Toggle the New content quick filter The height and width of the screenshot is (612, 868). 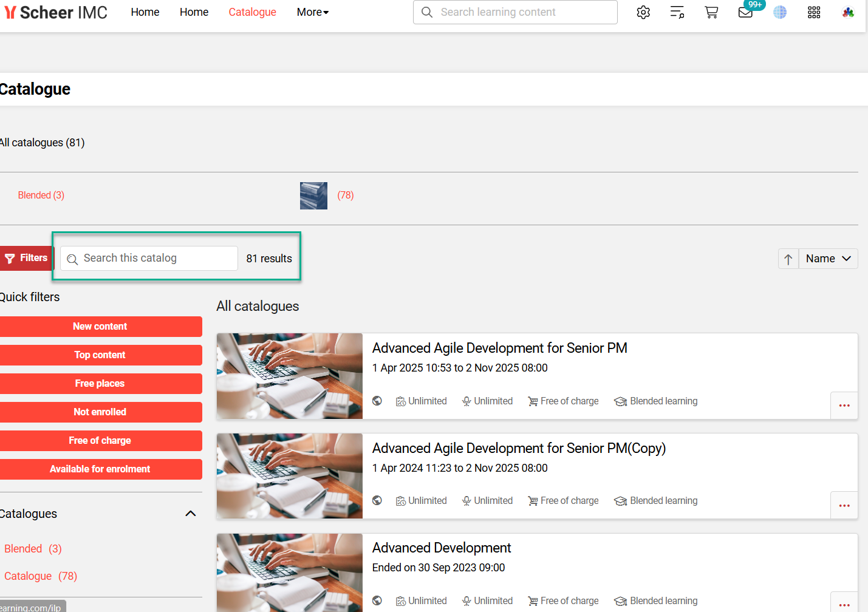100,327
